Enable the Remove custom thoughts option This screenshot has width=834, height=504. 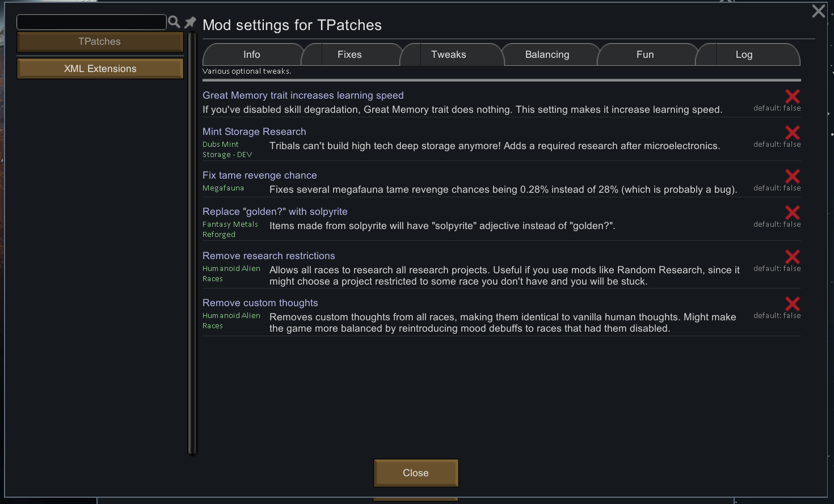tap(792, 304)
